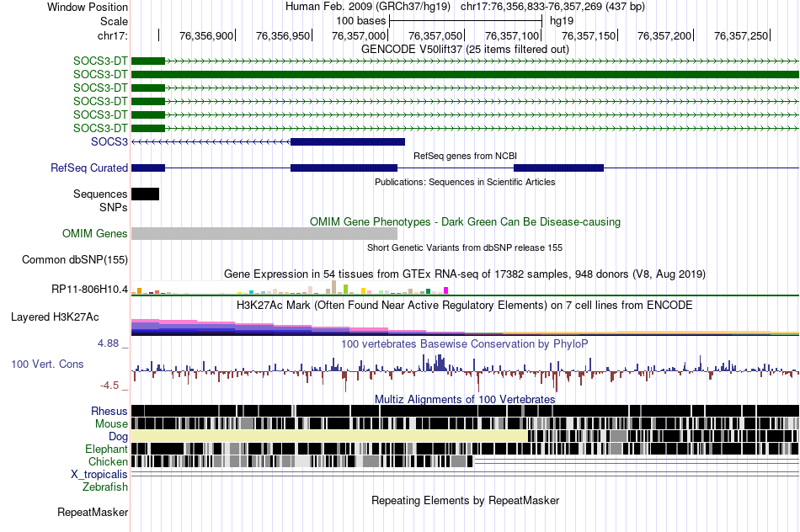
Task: Click the 76,356,900 coordinate on the ruler
Action: [x=206, y=35]
